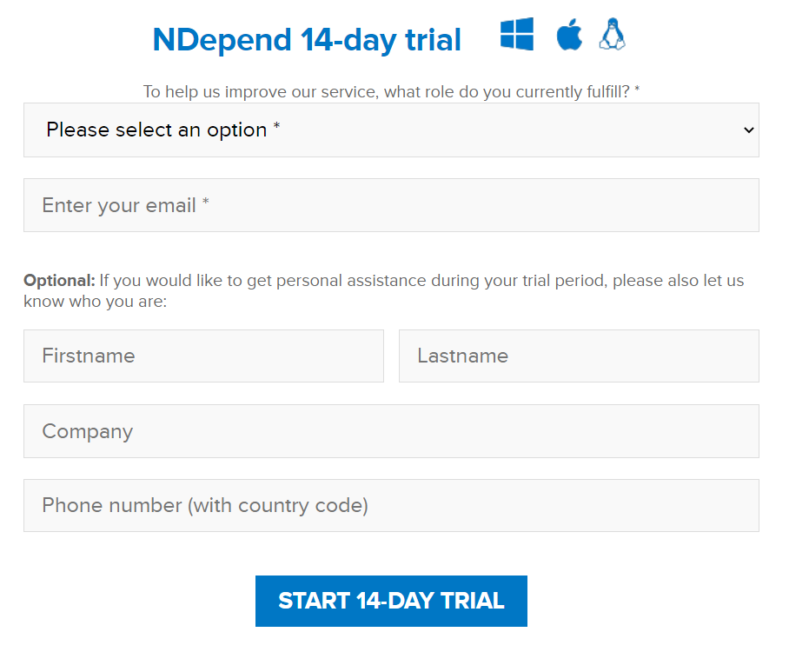
Task: Click the "Please select an option" text
Action: [156, 130]
